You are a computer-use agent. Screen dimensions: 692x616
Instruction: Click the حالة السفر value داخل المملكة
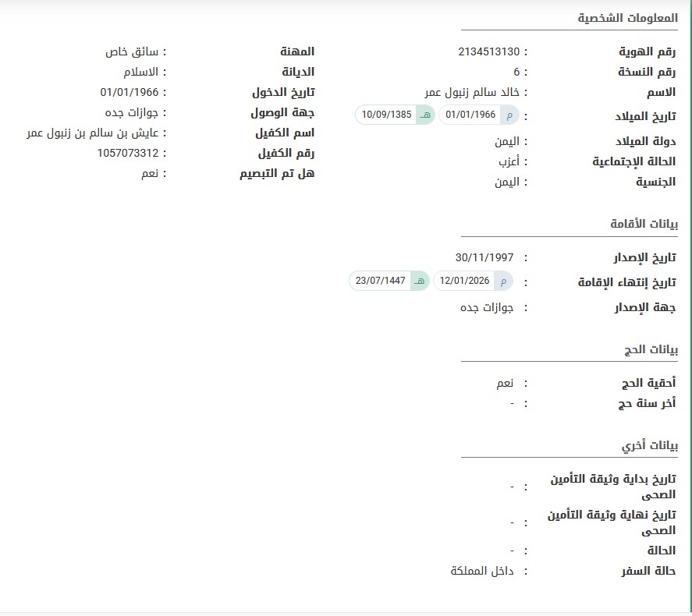point(482,571)
